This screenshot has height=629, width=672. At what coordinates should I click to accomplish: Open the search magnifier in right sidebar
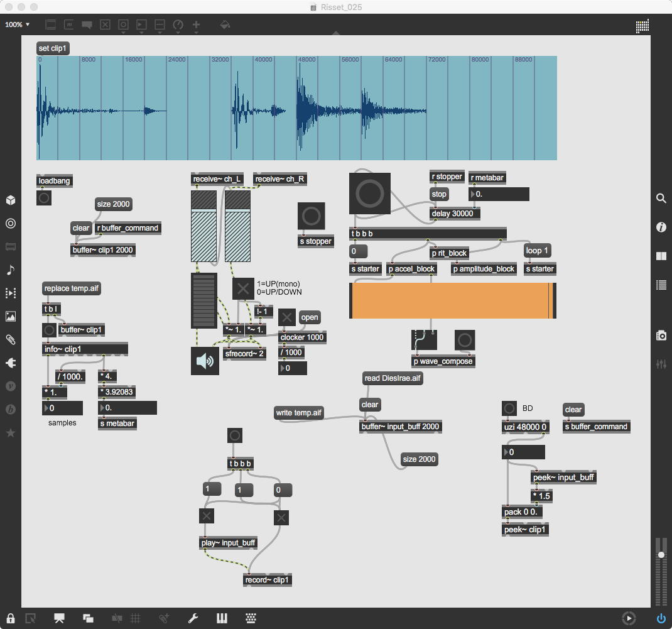tap(661, 198)
